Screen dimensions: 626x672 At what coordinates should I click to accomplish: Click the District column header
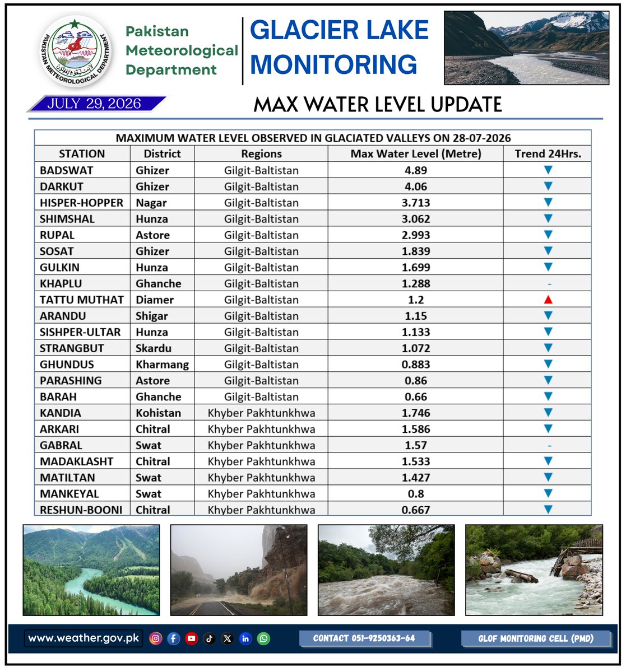[162, 154]
